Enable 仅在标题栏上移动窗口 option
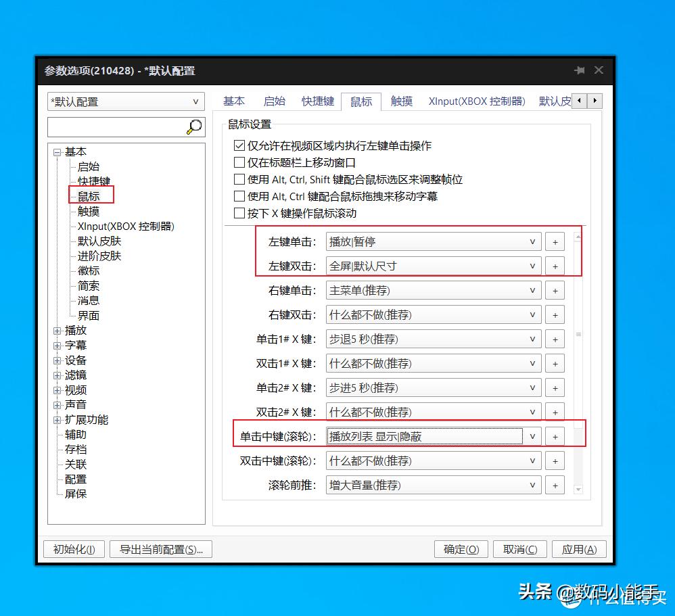Viewport: 675px width, 616px height. click(x=240, y=162)
